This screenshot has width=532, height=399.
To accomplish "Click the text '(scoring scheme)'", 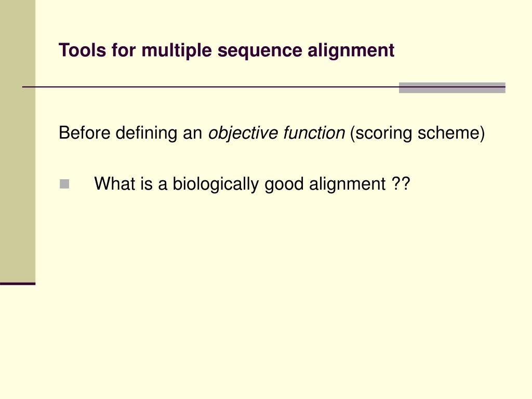I will point(417,133).
